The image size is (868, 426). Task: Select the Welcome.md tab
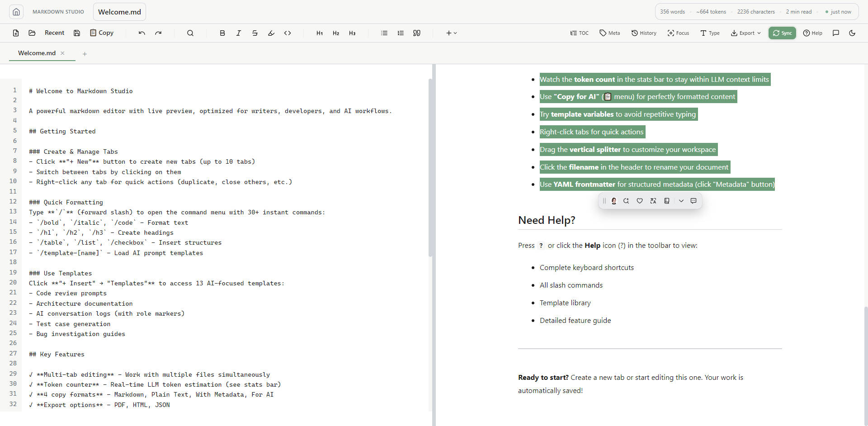click(x=37, y=53)
